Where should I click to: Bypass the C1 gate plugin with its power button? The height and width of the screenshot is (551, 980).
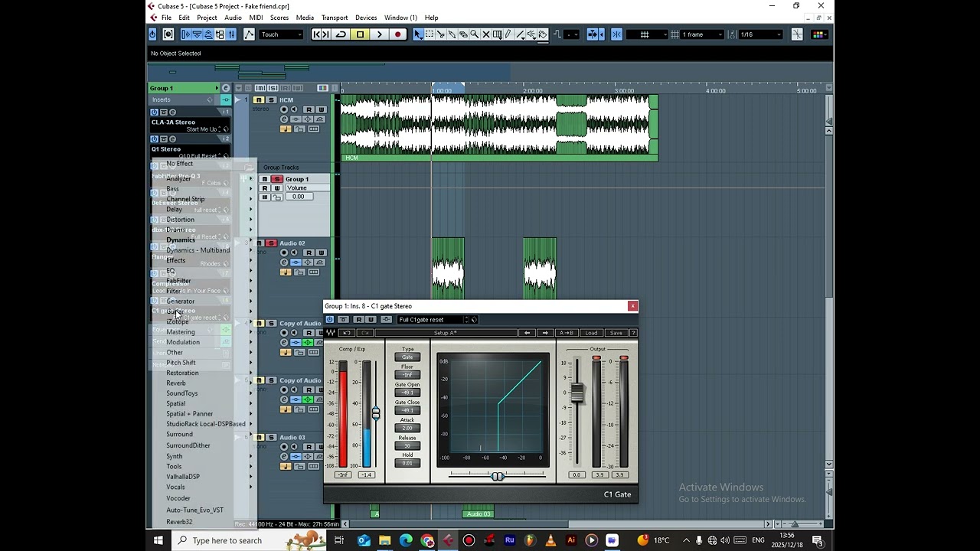click(x=330, y=320)
